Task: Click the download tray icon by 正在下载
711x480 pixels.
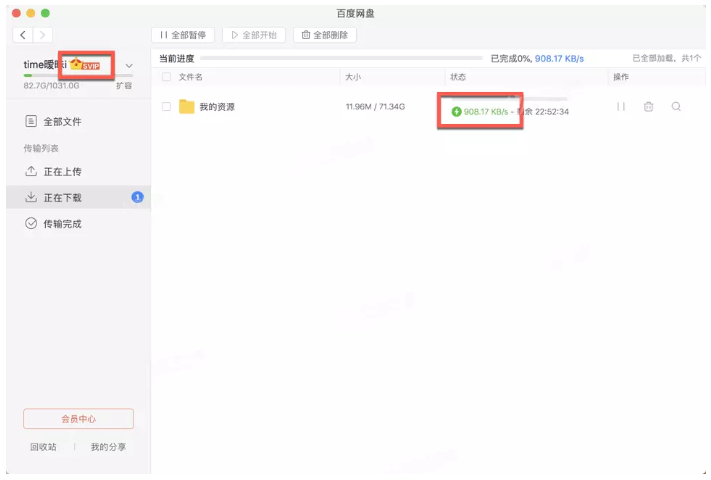Action: 31,197
